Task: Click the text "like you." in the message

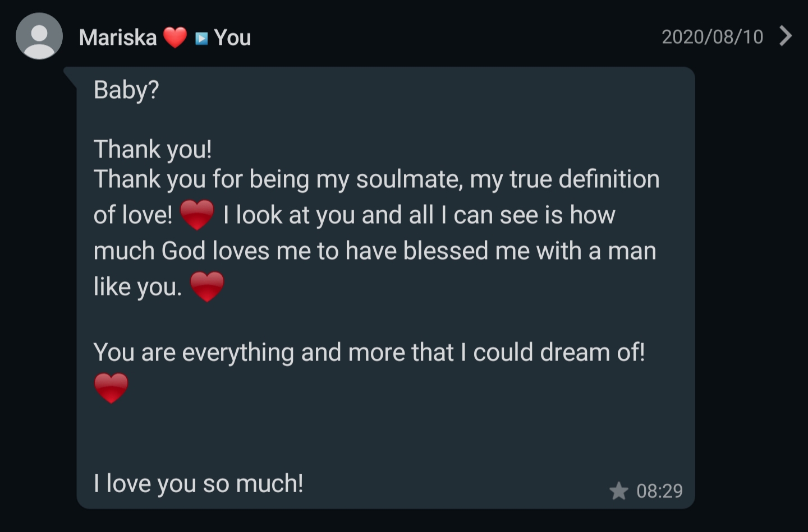Action: point(137,287)
